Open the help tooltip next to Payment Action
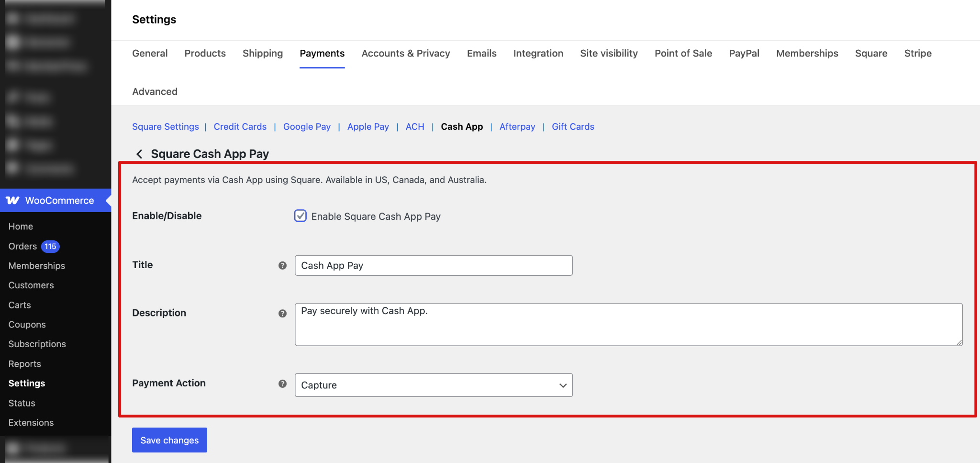 tap(282, 384)
